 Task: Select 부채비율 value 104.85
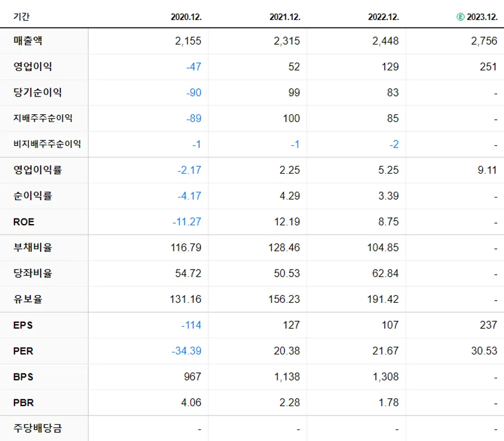383,247
